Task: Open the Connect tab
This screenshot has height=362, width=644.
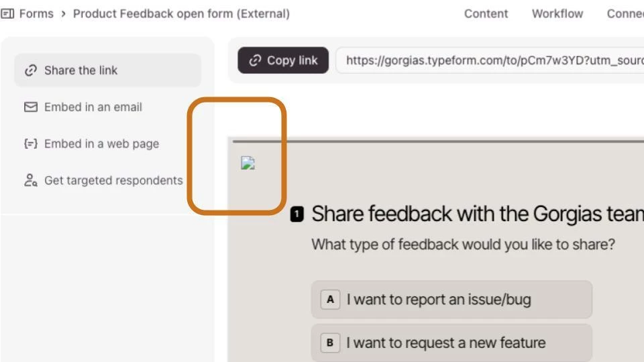Action: coord(625,13)
